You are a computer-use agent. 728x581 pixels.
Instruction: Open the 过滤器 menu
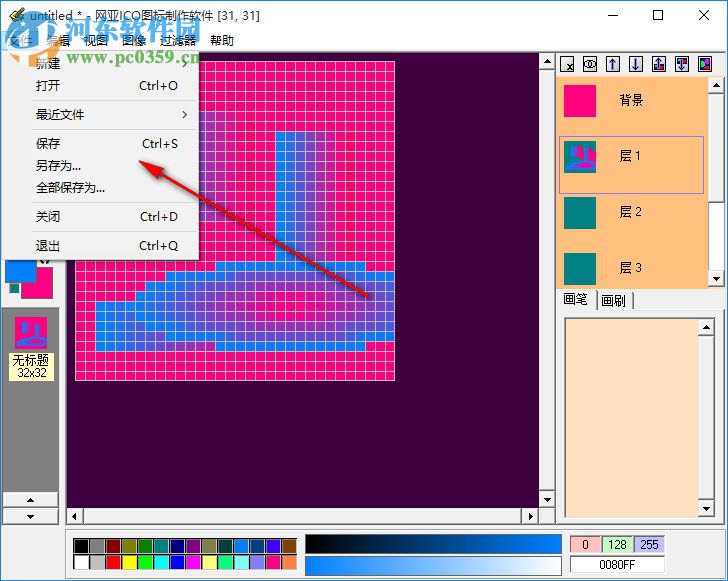[178, 41]
